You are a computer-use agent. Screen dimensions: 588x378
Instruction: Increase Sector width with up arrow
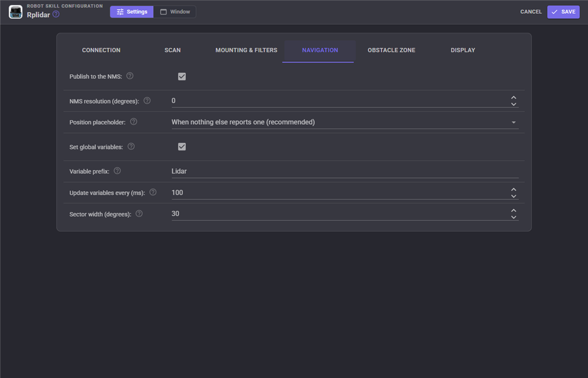point(514,210)
